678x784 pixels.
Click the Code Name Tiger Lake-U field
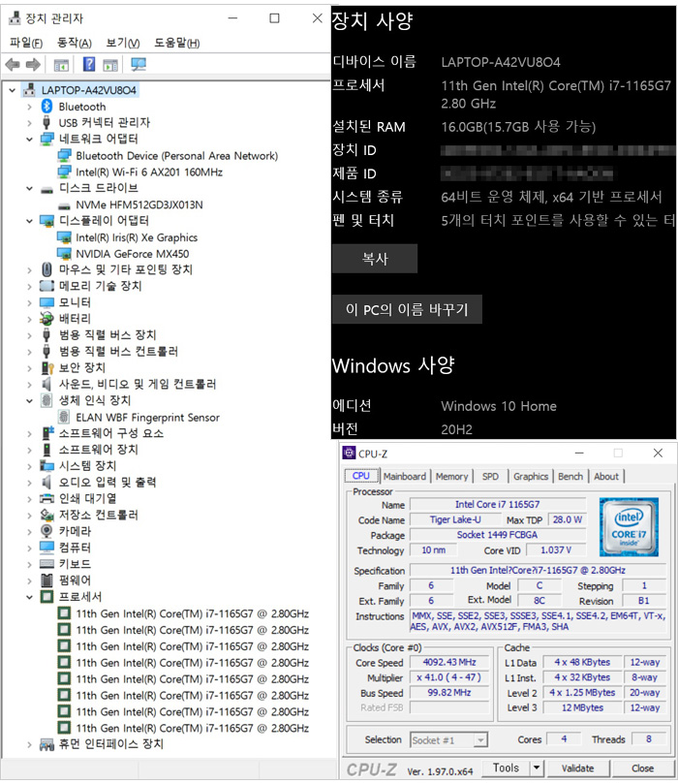[455, 519]
